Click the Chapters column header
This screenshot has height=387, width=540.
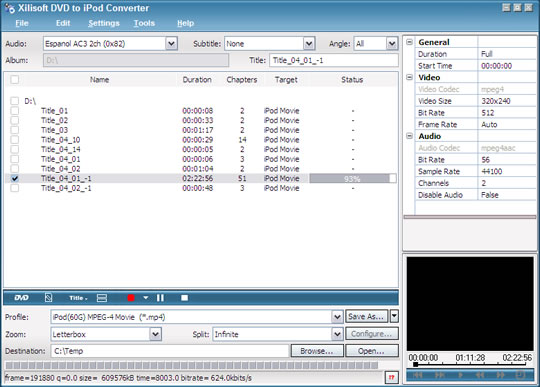pos(242,80)
